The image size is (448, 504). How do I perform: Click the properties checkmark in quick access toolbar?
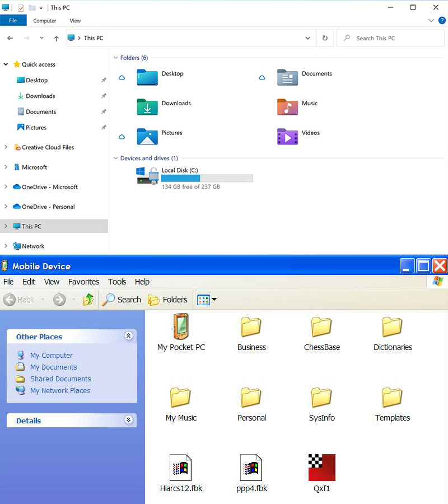pyautogui.click(x=21, y=8)
